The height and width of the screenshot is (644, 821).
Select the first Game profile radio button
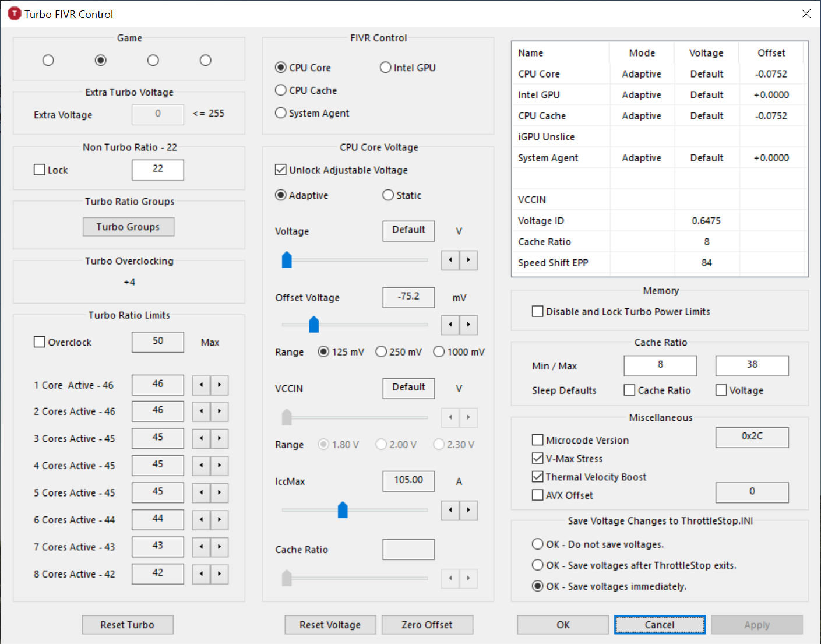click(x=48, y=60)
